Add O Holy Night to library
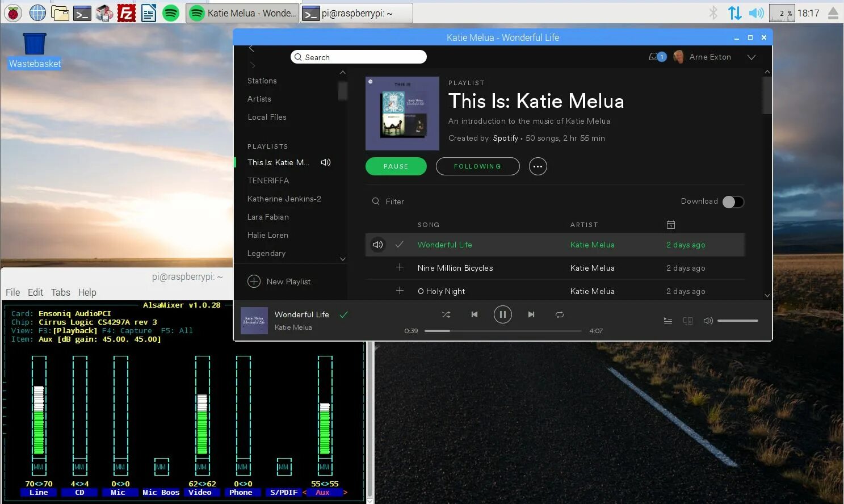 [x=400, y=291]
